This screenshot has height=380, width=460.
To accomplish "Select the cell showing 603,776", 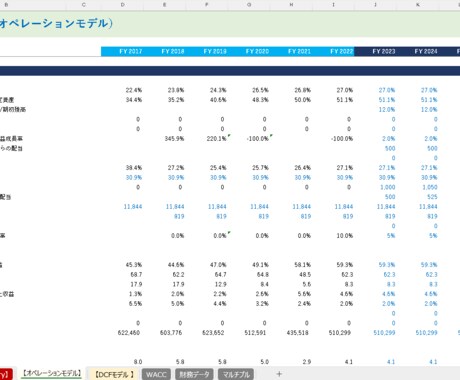I will (171, 333).
